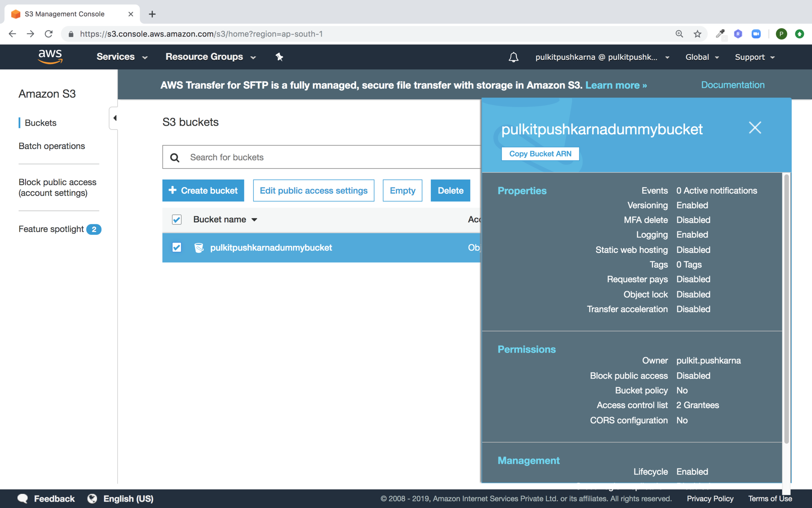Open the Global region dropdown

[x=702, y=57]
